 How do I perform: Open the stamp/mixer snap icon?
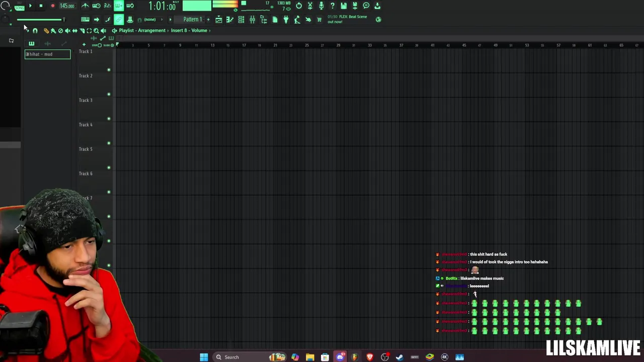[130, 19]
